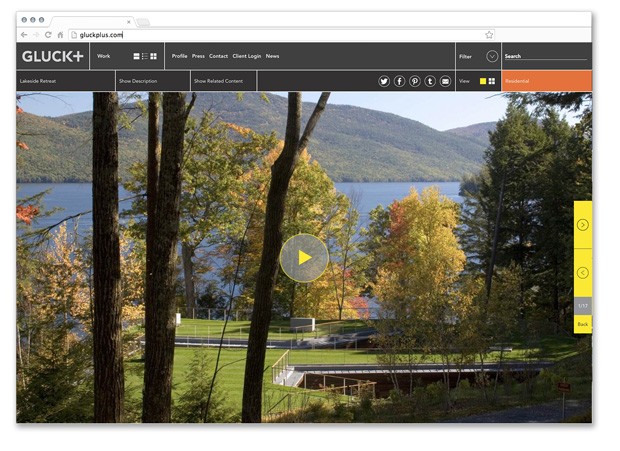620x451 pixels.
Task: Pin project on Pinterest
Action: tap(415, 81)
